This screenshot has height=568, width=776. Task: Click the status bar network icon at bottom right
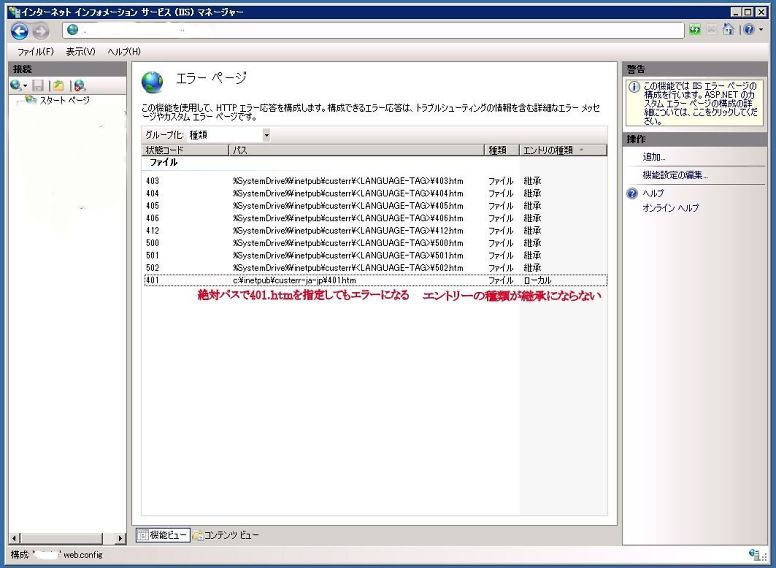[x=756, y=555]
